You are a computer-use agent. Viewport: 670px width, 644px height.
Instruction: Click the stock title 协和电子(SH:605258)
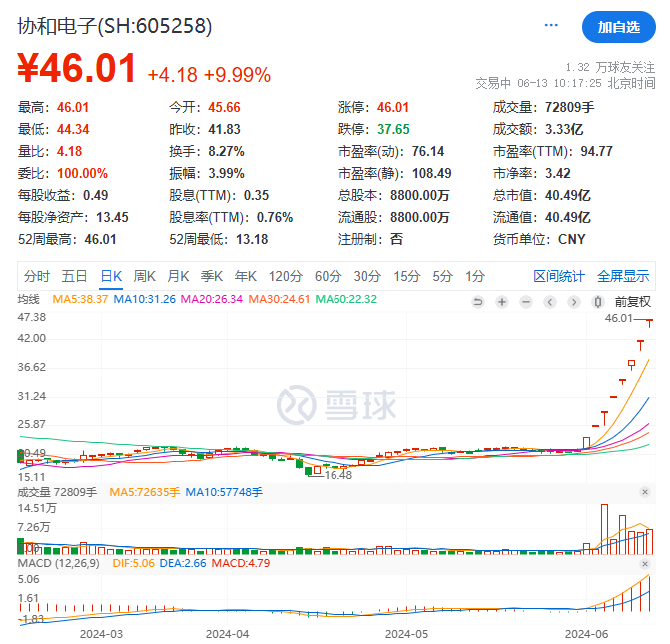[x=115, y=27]
